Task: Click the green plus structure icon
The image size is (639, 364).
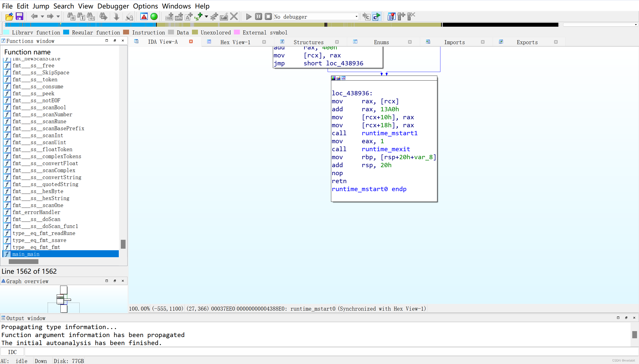Action: (199, 17)
